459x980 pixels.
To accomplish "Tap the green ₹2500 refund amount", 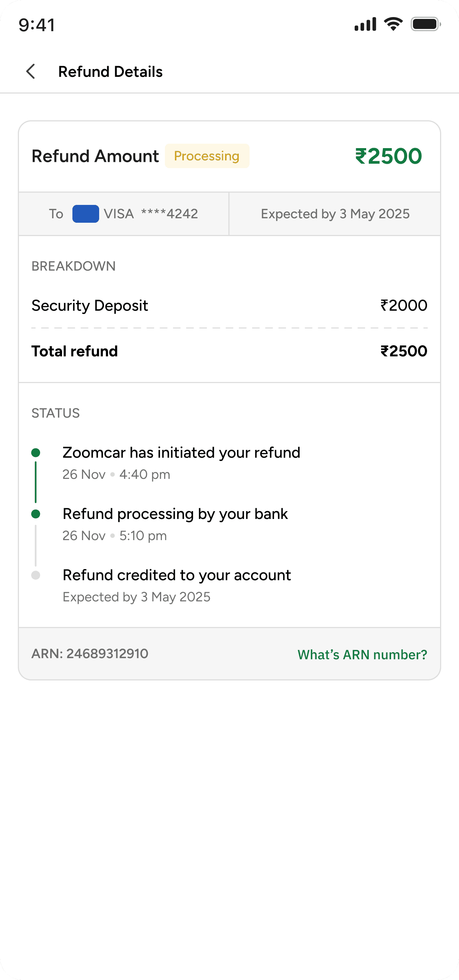I will pyautogui.click(x=388, y=156).
